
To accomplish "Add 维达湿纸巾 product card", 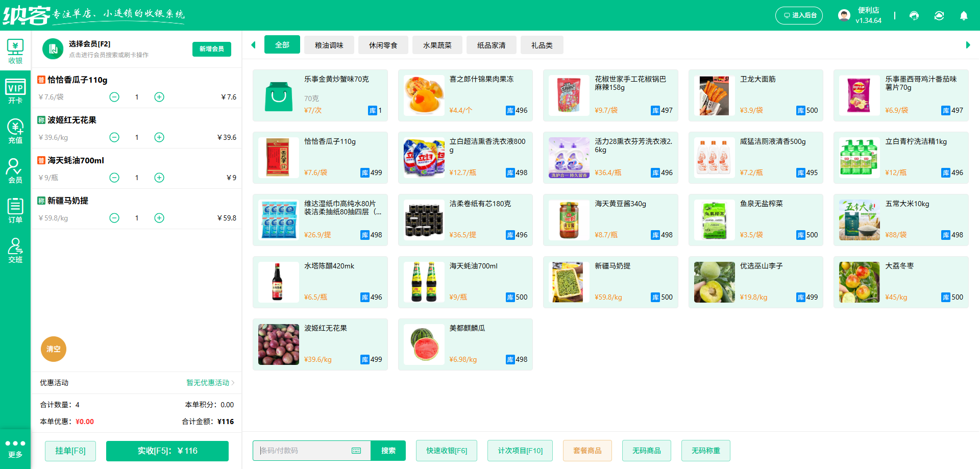I will [320, 220].
